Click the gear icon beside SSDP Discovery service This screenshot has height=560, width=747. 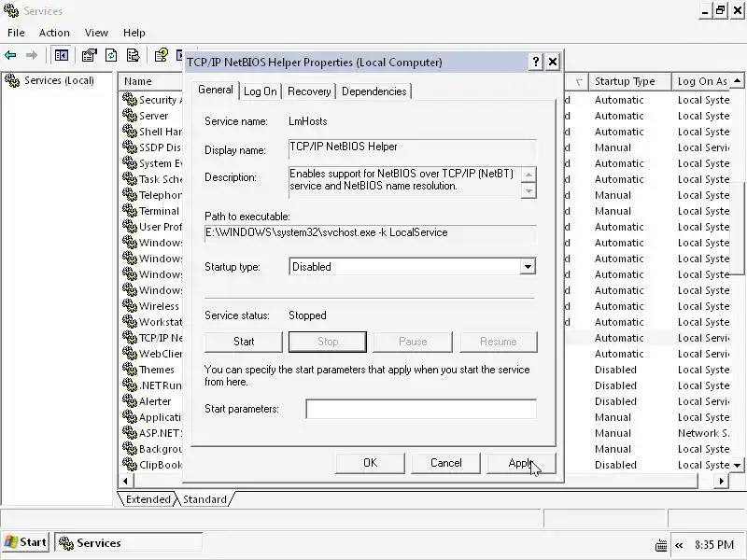coord(130,147)
